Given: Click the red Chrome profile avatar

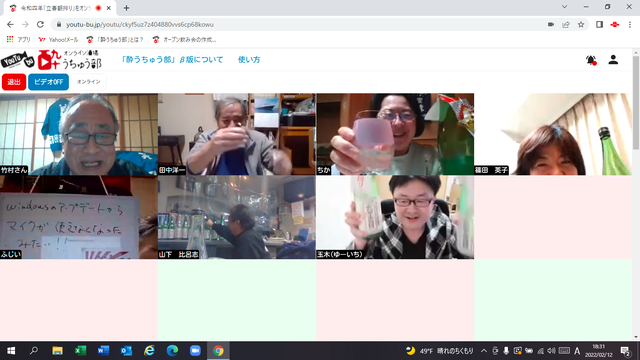Looking at the screenshot, I should tap(614, 24).
